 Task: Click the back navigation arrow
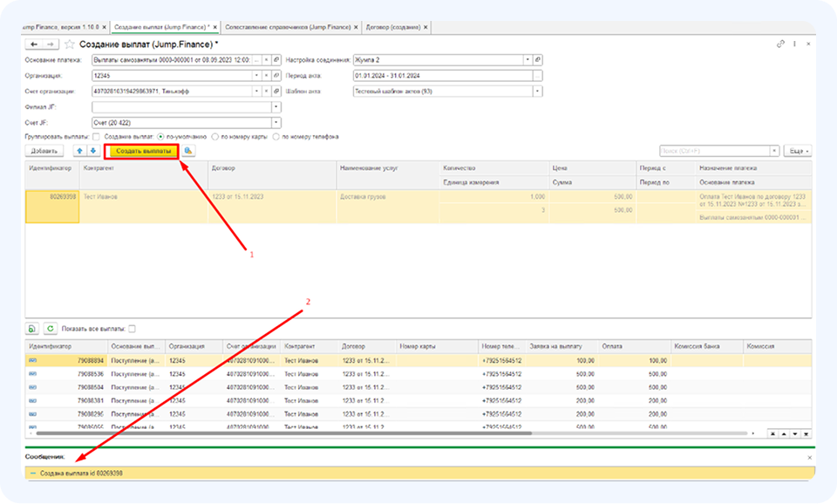[35, 44]
